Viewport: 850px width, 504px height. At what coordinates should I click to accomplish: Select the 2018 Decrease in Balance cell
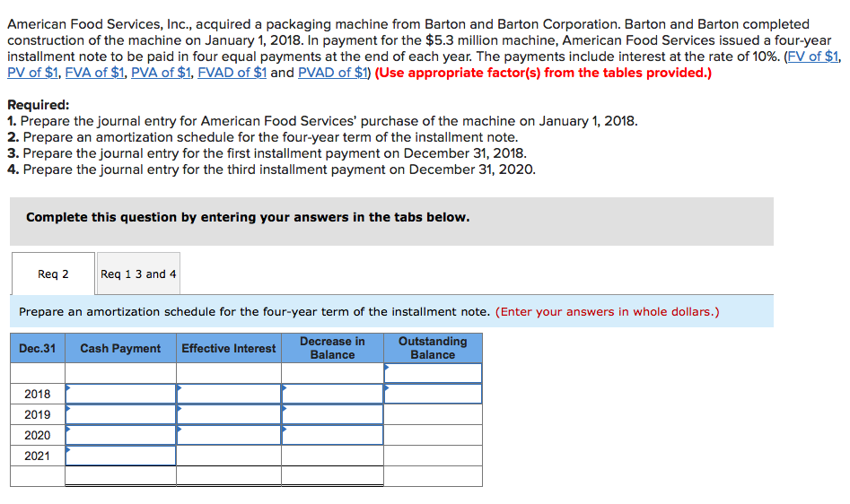(x=332, y=394)
